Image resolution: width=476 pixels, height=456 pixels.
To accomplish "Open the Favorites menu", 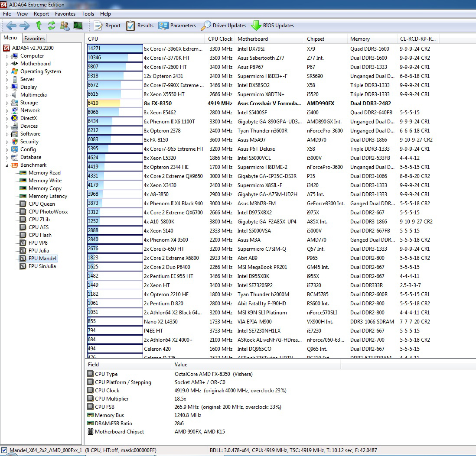I will tap(65, 14).
